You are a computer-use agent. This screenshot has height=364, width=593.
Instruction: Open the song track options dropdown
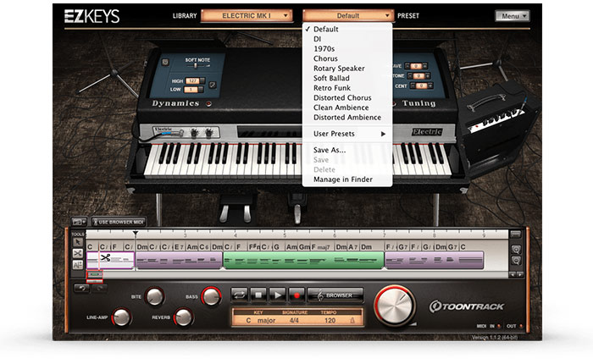(x=79, y=222)
